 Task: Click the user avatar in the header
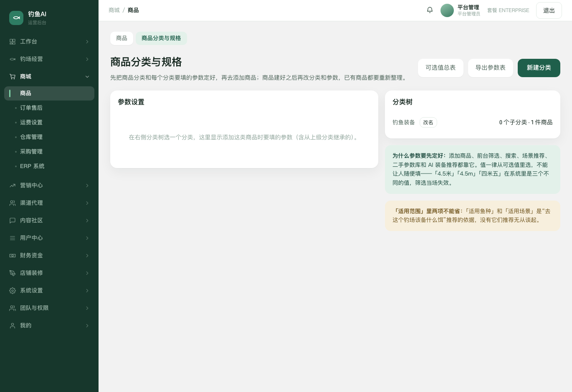[447, 10]
